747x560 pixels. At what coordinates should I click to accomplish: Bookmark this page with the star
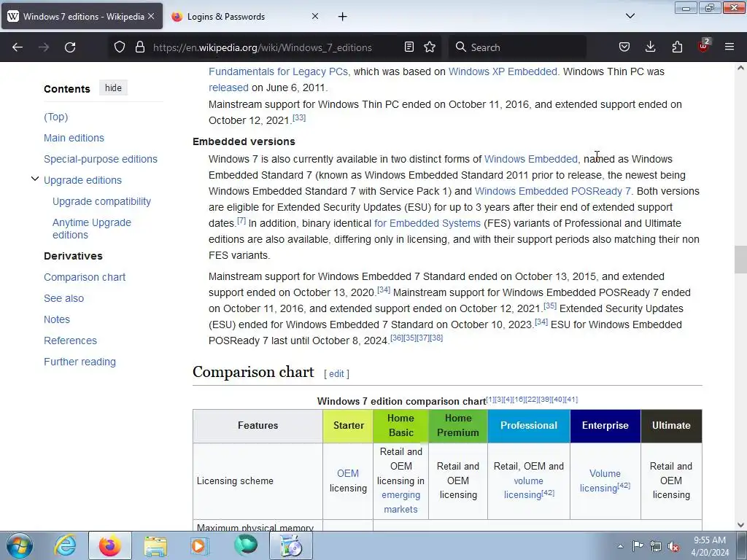tap(430, 47)
